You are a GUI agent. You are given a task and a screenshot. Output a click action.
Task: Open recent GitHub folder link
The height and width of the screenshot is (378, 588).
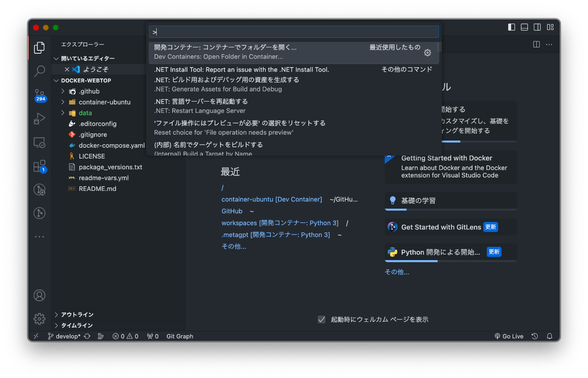232,211
